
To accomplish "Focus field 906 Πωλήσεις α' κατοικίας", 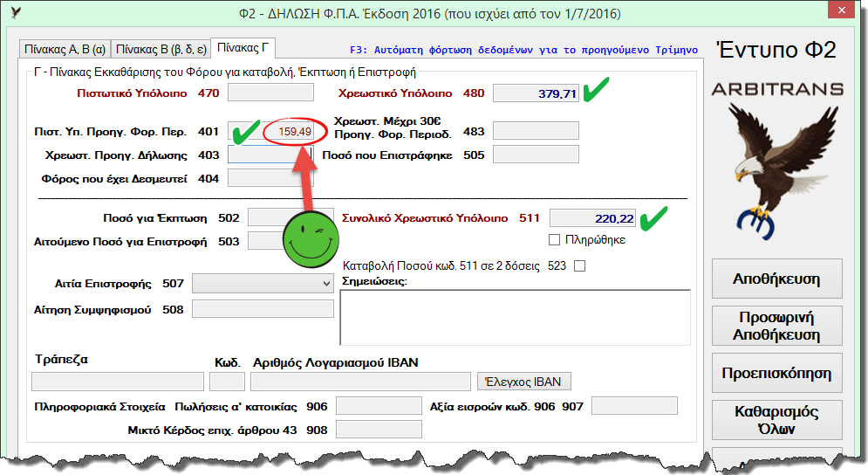I will pyautogui.click(x=379, y=406).
